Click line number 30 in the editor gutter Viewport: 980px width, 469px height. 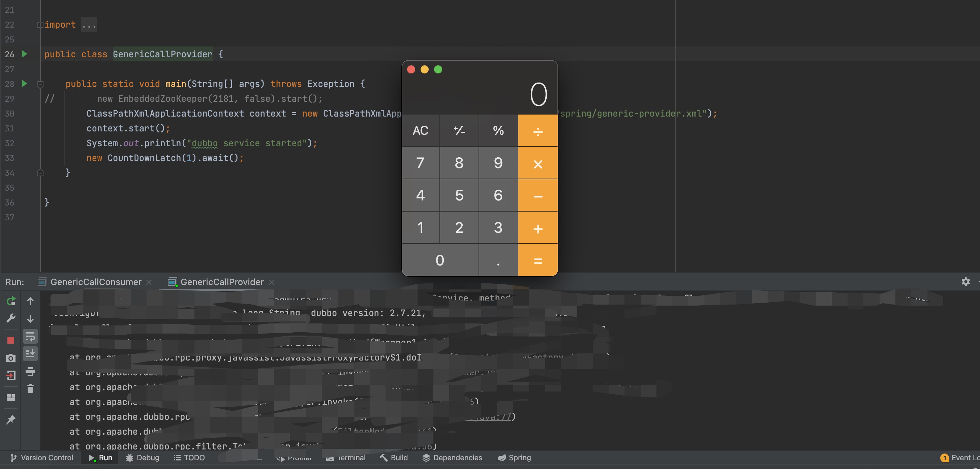(x=9, y=113)
